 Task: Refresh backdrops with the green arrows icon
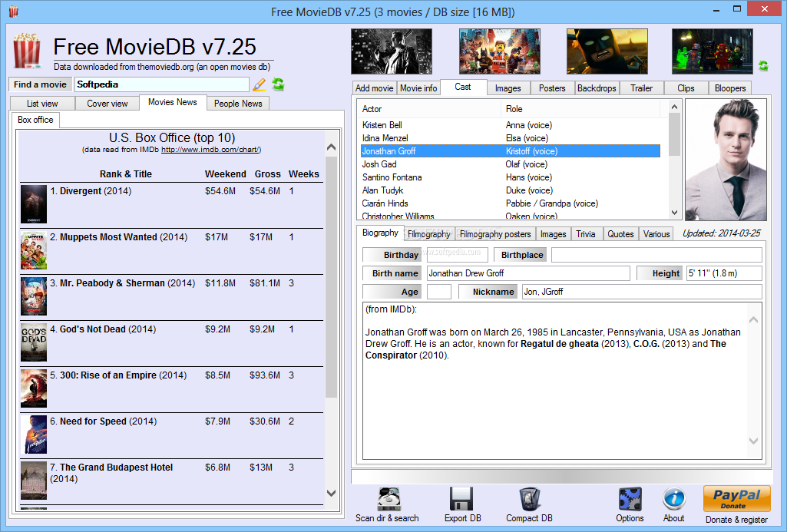click(x=763, y=66)
